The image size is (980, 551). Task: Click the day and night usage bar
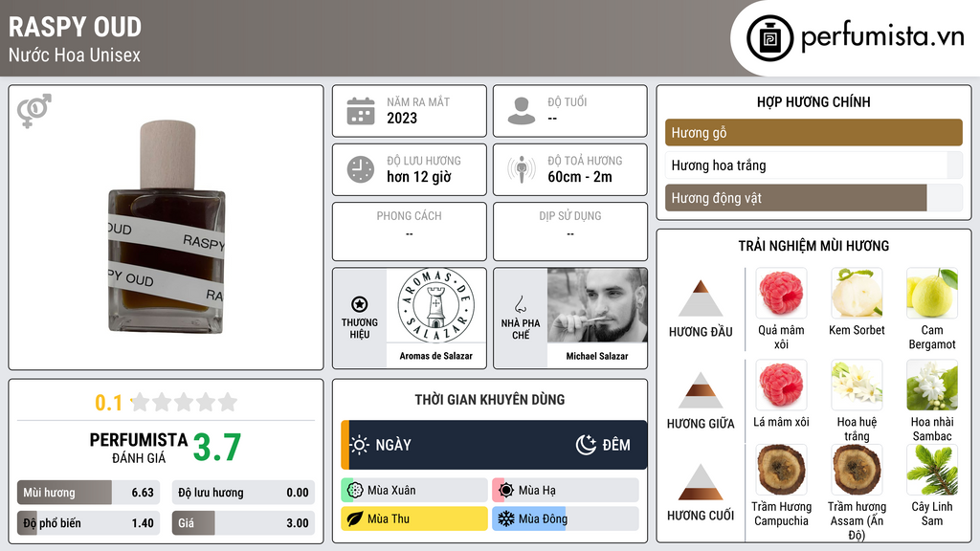click(x=494, y=445)
